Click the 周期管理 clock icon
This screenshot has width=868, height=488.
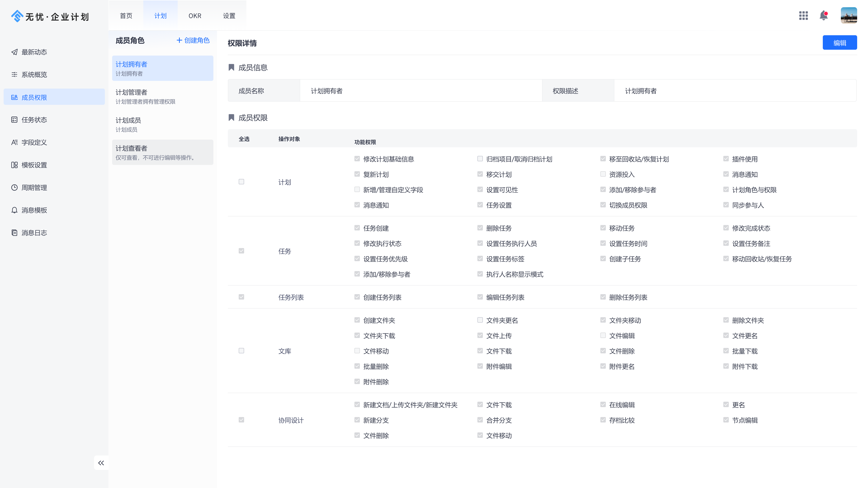pyautogui.click(x=14, y=188)
